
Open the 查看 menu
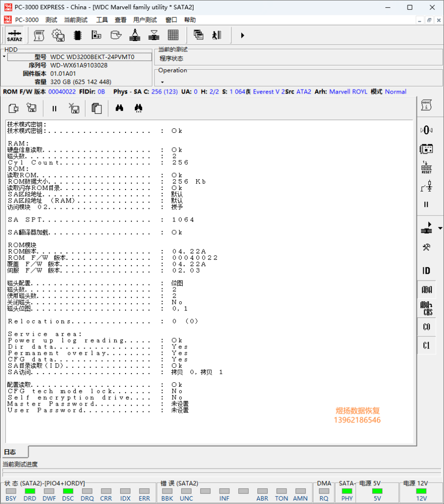(121, 20)
